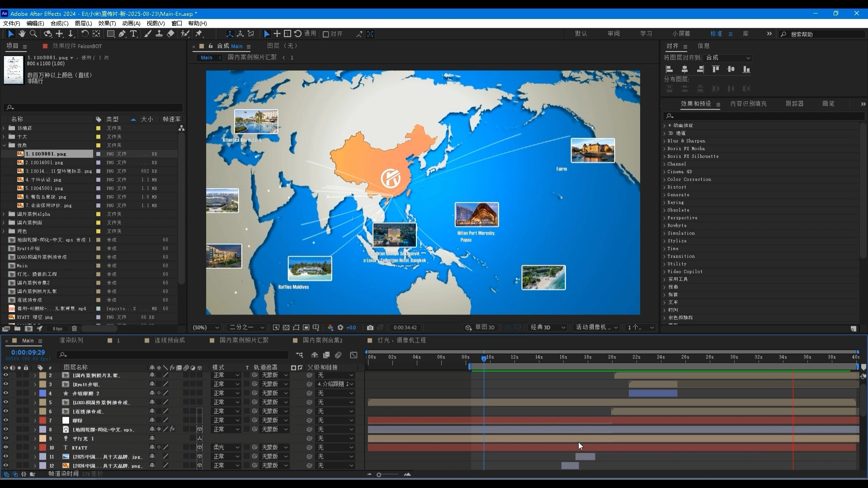Image resolution: width=868 pixels, height=488 pixels.
Task: Click the red label swatch of KYATT layer
Action: (42, 447)
